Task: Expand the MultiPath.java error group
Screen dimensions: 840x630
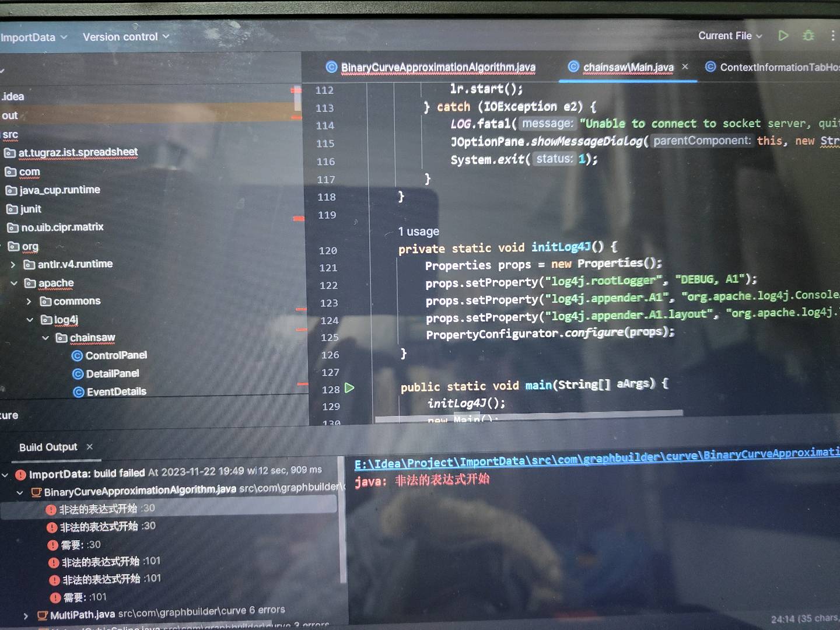Action: coord(26,615)
